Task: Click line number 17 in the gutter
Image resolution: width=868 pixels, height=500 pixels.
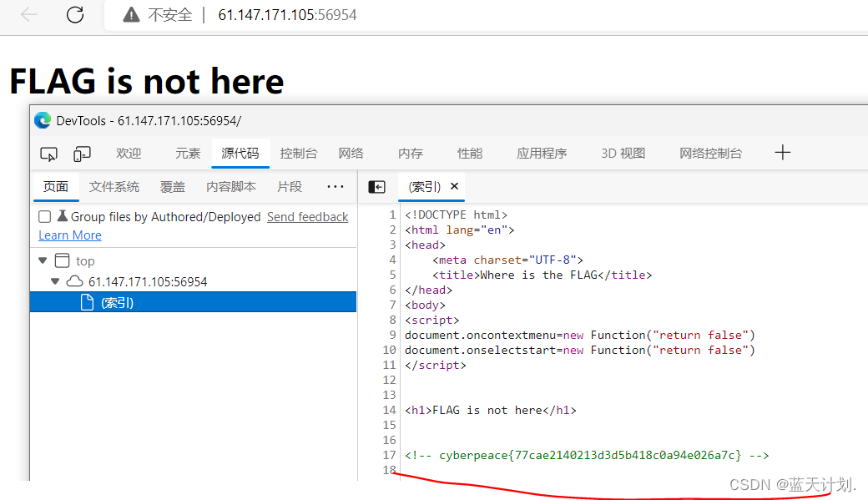Action: pyautogui.click(x=389, y=455)
